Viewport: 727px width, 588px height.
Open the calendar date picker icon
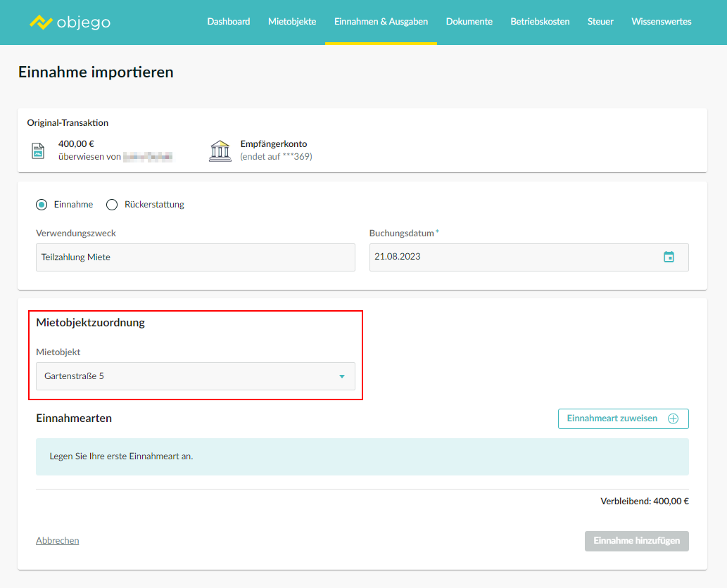click(669, 257)
